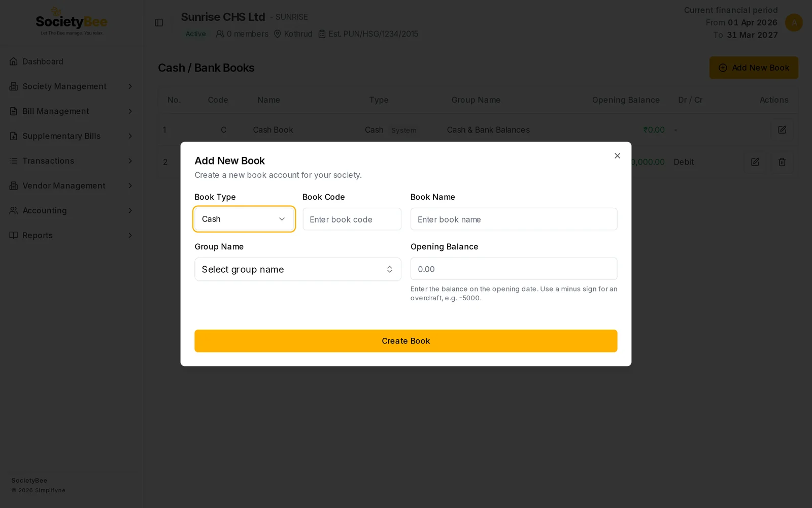Click the ₹0.00 opening balance cell
This screenshot has width=812, height=508.
pos(654,130)
